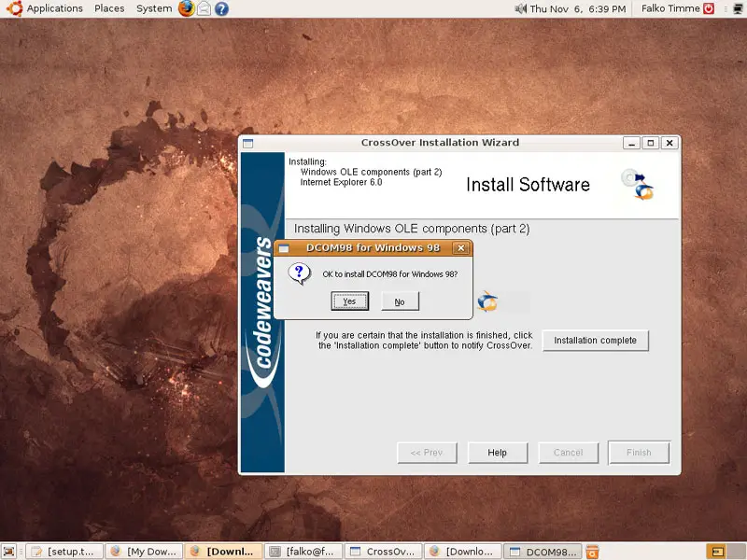Click the 'Windows OLE components (part 2)' list entry
The width and height of the screenshot is (747, 560).
pyautogui.click(x=371, y=172)
